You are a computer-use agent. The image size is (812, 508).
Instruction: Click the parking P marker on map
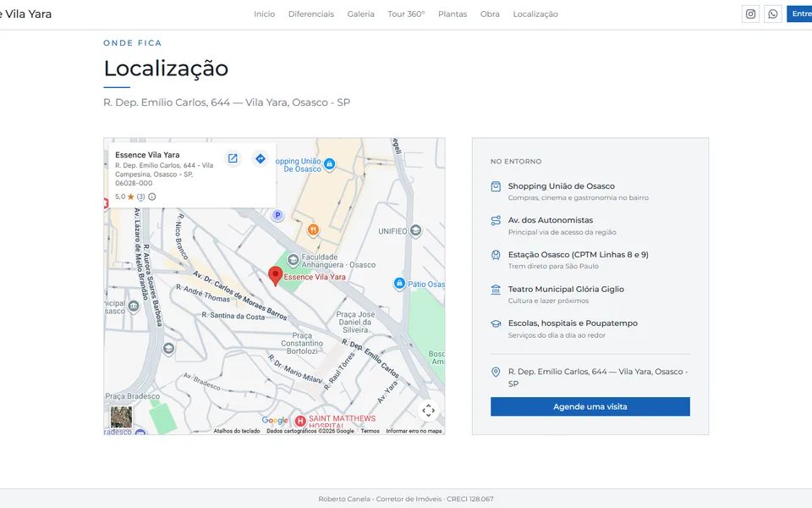point(277,214)
